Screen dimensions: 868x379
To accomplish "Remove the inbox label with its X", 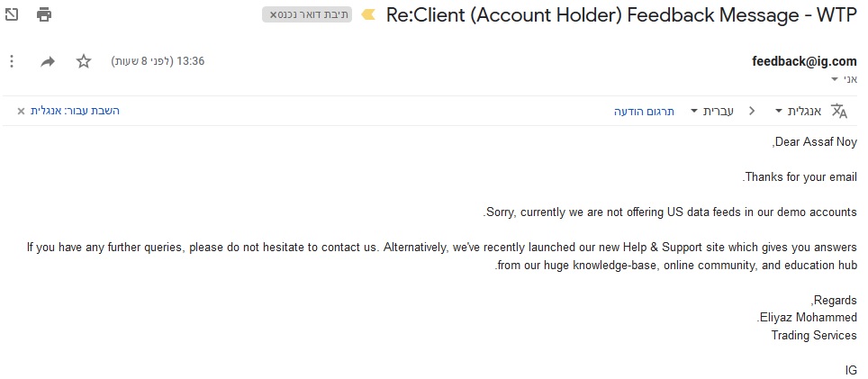I will pyautogui.click(x=274, y=15).
